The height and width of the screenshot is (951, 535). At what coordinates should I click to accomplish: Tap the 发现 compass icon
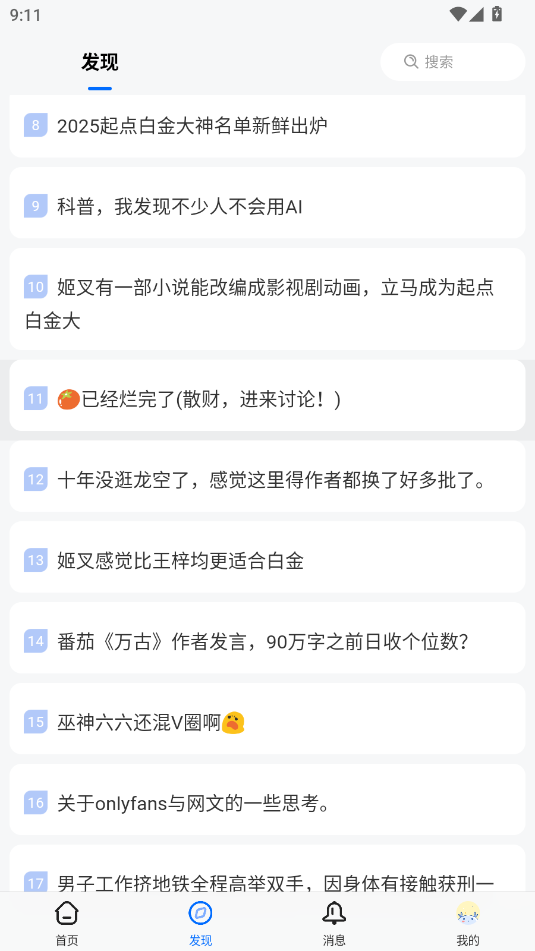pyautogui.click(x=200, y=913)
